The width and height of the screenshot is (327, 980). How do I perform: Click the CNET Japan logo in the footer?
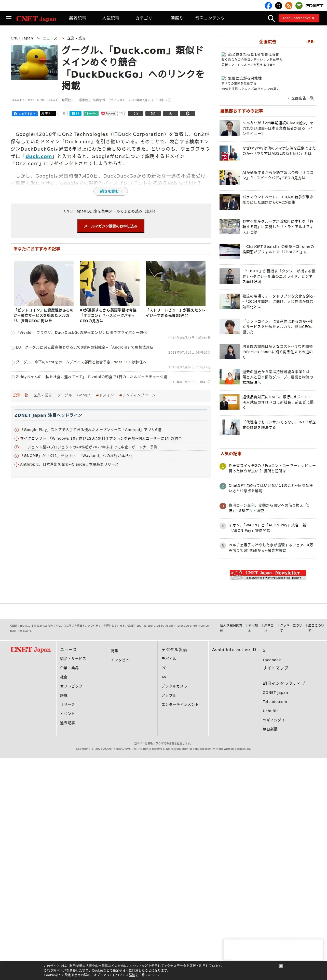click(31, 650)
